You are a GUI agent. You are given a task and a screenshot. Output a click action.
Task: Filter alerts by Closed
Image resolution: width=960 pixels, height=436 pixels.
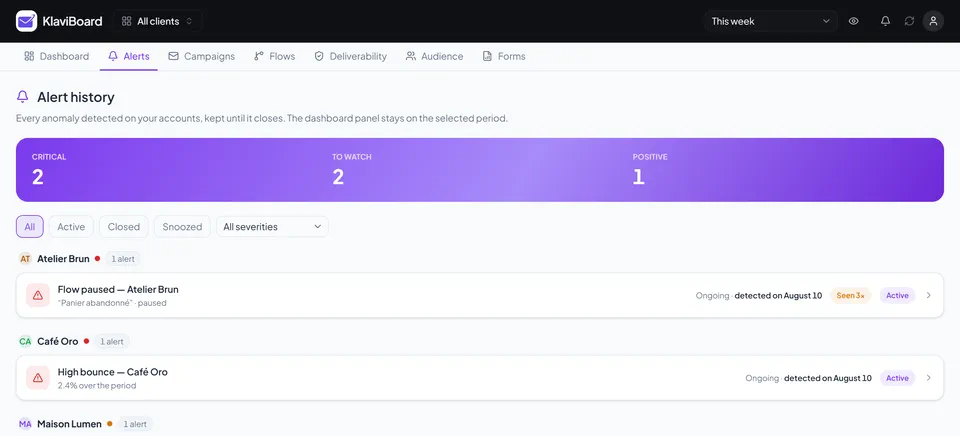(124, 227)
